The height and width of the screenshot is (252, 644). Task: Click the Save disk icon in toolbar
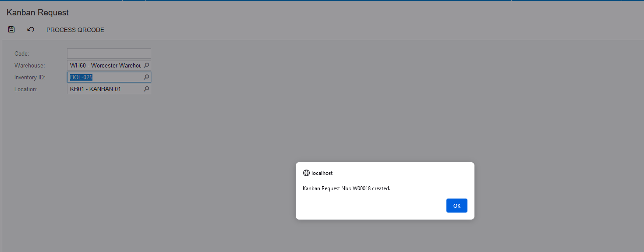point(11,29)
